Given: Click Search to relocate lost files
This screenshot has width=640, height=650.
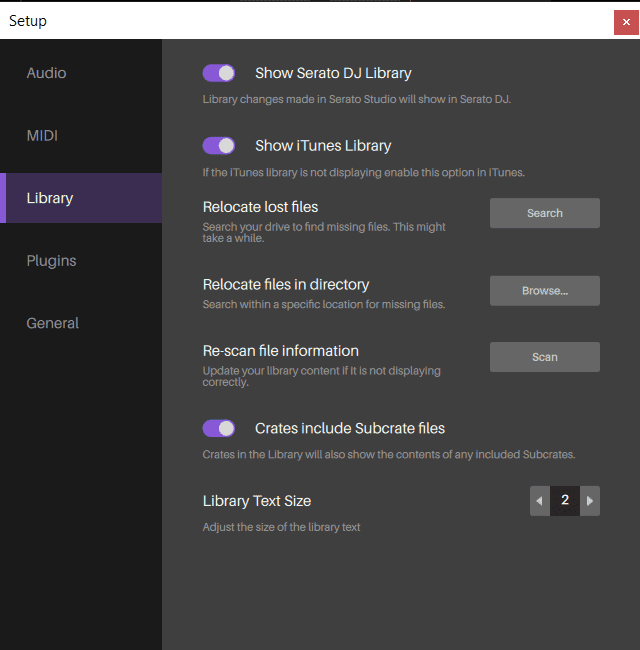Looking at the screenshot, I should click(x=545, y=213).
